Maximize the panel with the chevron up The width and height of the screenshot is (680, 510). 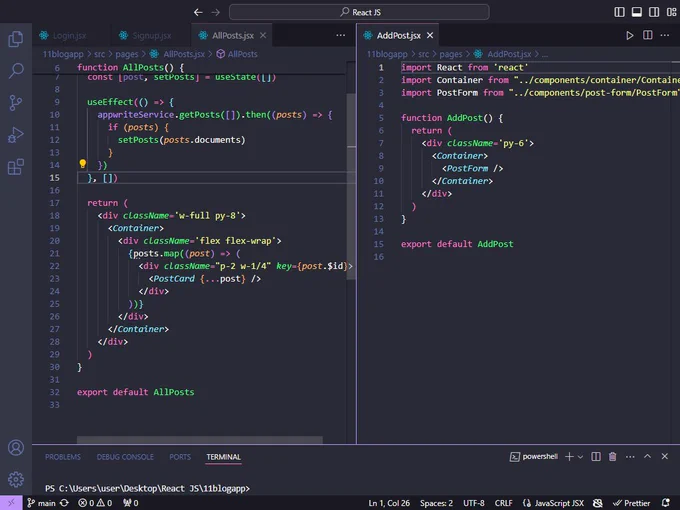point(647,456)
